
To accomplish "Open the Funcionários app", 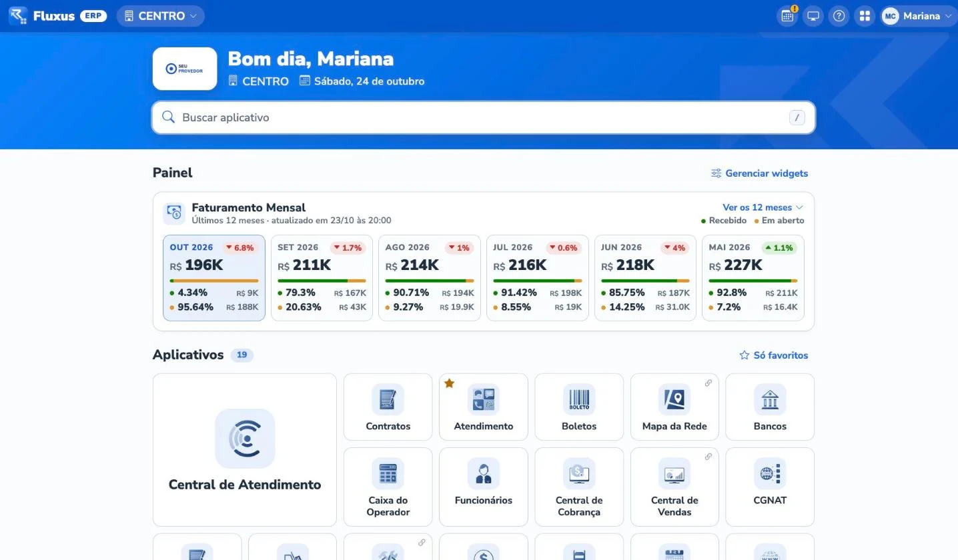I will 483,487.
